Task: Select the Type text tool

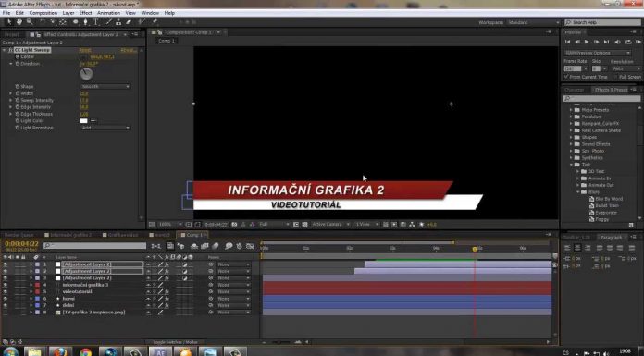Action: pyautogui.click(x=95, y=22)
